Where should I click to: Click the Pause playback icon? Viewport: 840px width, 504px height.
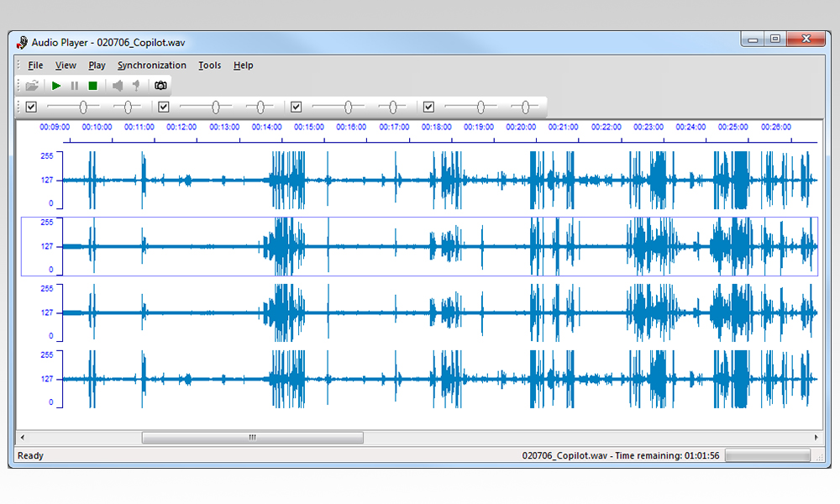tap(75, 86)
